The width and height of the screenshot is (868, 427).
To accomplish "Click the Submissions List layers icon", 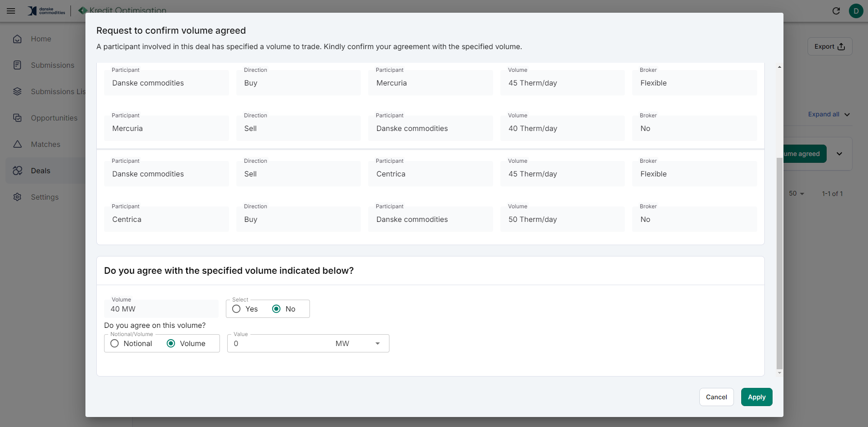I will click(x=17, y=91).
